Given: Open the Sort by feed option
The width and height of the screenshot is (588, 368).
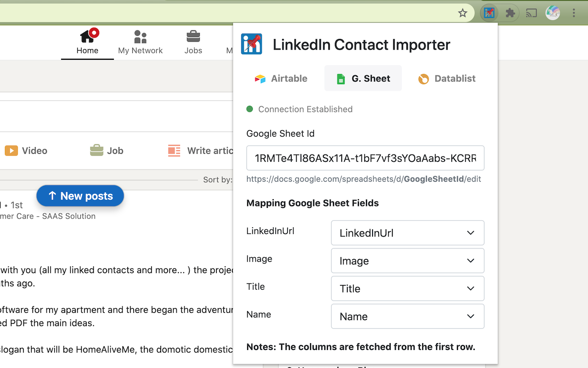Looking at the screenshot, I should 218,180.
